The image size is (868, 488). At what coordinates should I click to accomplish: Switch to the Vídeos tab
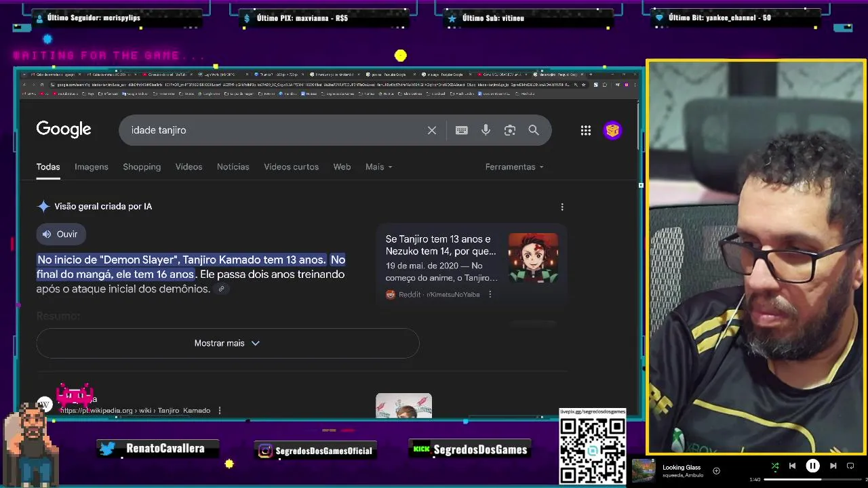pos(189,167)
